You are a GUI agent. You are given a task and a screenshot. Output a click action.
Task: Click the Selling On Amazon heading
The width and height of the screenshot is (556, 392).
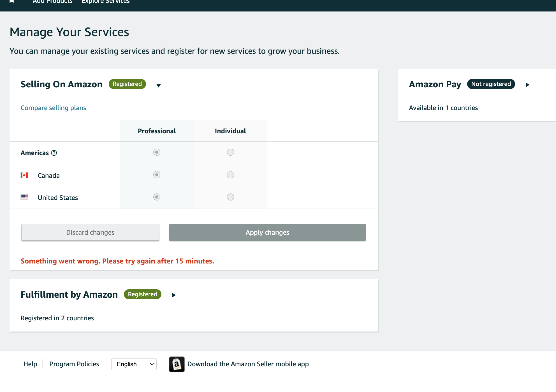[x=62, y=84]
